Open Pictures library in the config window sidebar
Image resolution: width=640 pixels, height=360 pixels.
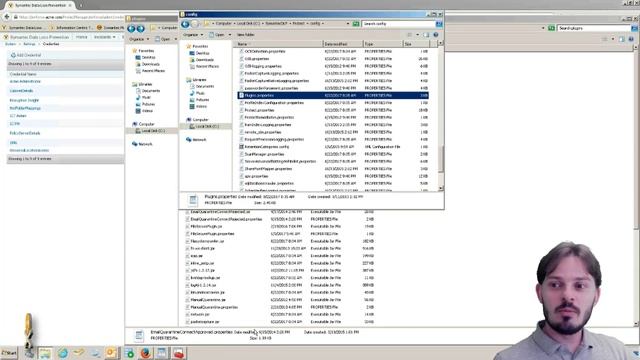coord(202,100)
